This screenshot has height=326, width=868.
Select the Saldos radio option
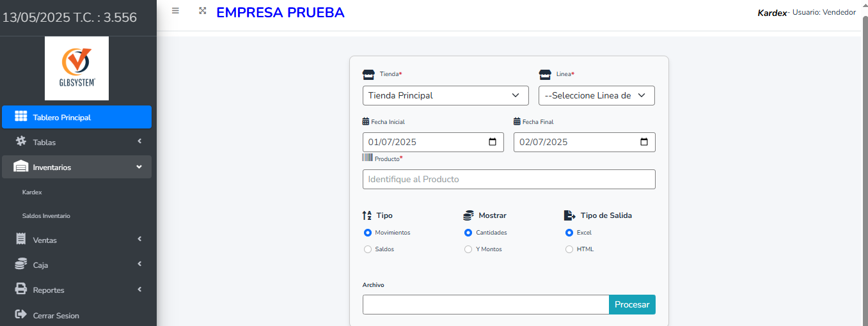(368, 249)
